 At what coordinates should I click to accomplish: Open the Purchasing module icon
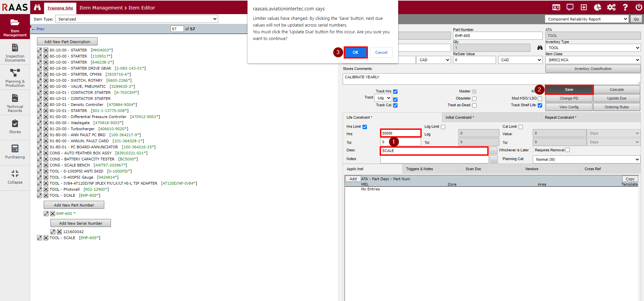pos(15,151)
